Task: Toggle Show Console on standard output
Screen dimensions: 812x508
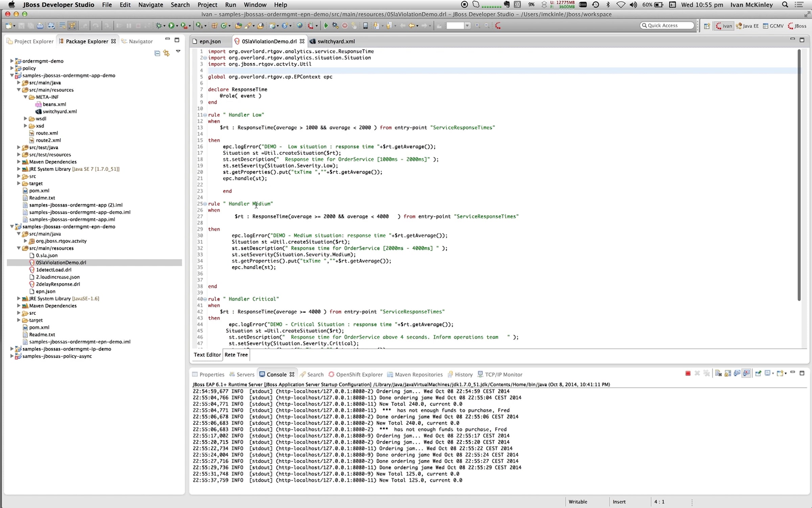Action: (737, 373)
